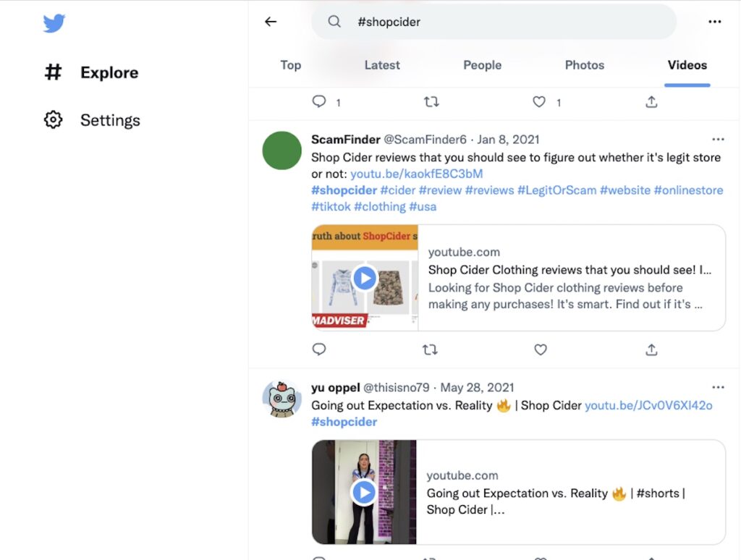Switch to the Photos tab
This screenshot has width=741, height=560.
click(585, 65)
